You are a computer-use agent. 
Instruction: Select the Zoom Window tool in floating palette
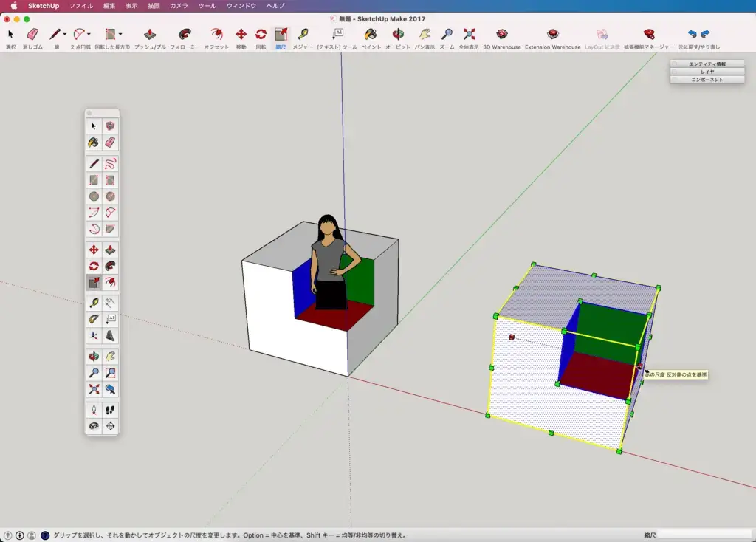[111, 373]
